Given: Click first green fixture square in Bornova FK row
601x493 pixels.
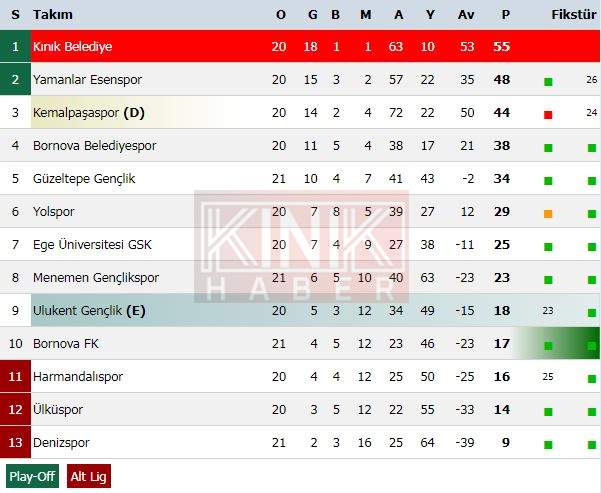Looking at the screenshot, I should pyautogui.click(x=548, y=346).
